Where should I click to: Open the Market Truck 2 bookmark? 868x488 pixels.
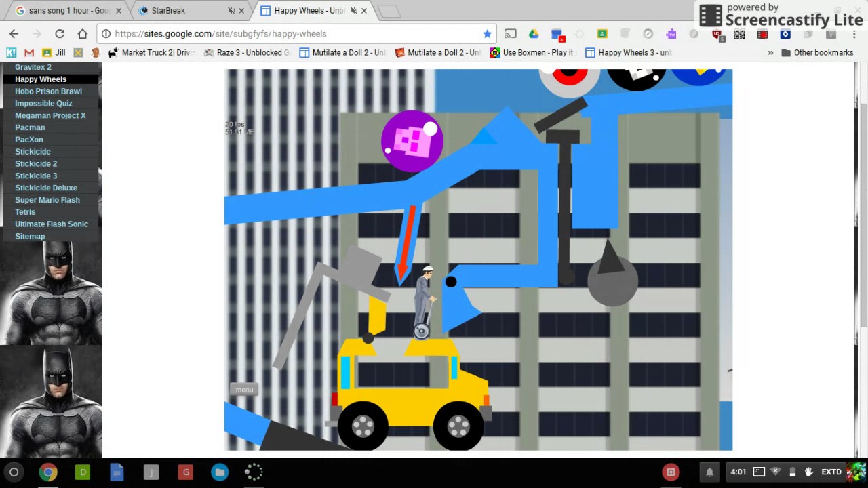(151, 52)
